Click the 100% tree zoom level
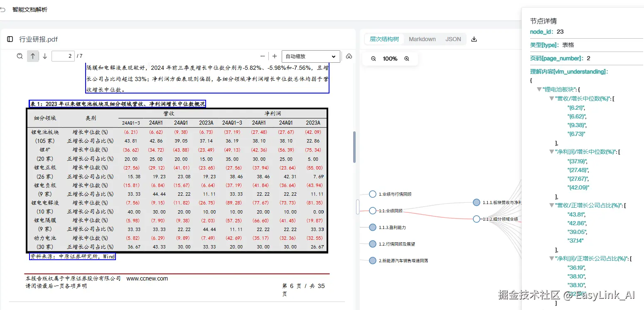 pyautogui.click(x=390, y=59)
